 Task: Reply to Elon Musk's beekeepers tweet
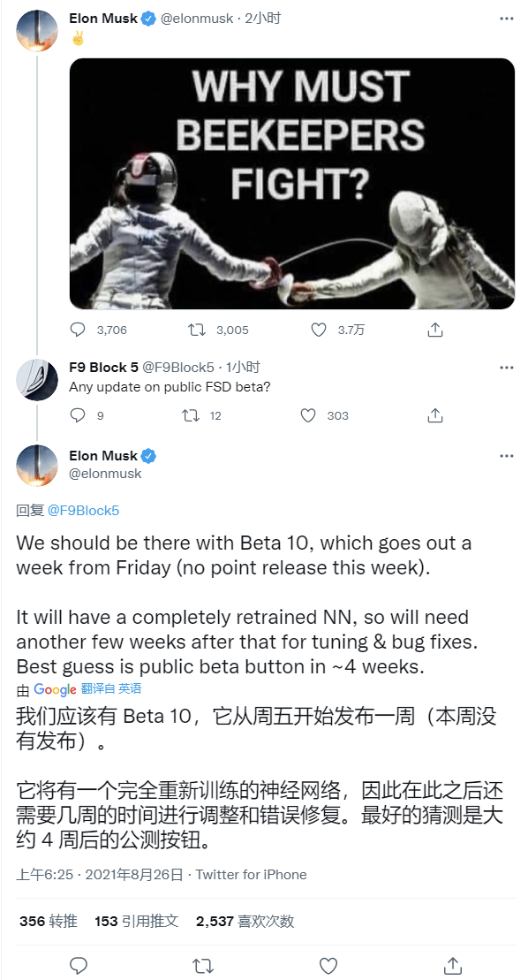coord(79,330)
